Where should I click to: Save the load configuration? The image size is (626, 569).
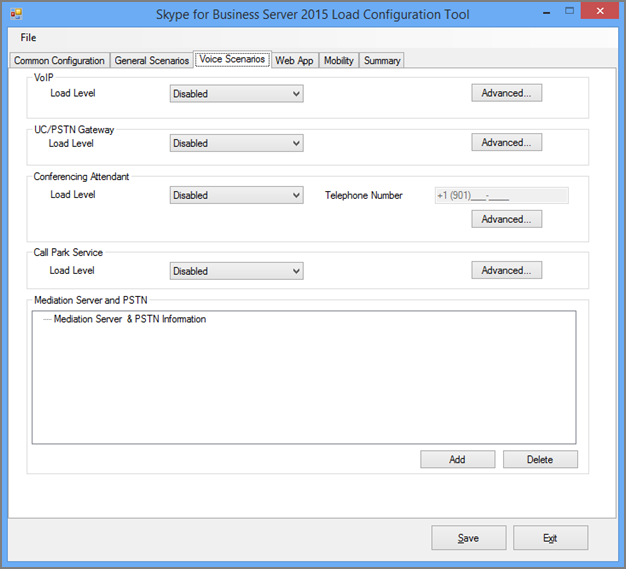(x=468, y=538)
